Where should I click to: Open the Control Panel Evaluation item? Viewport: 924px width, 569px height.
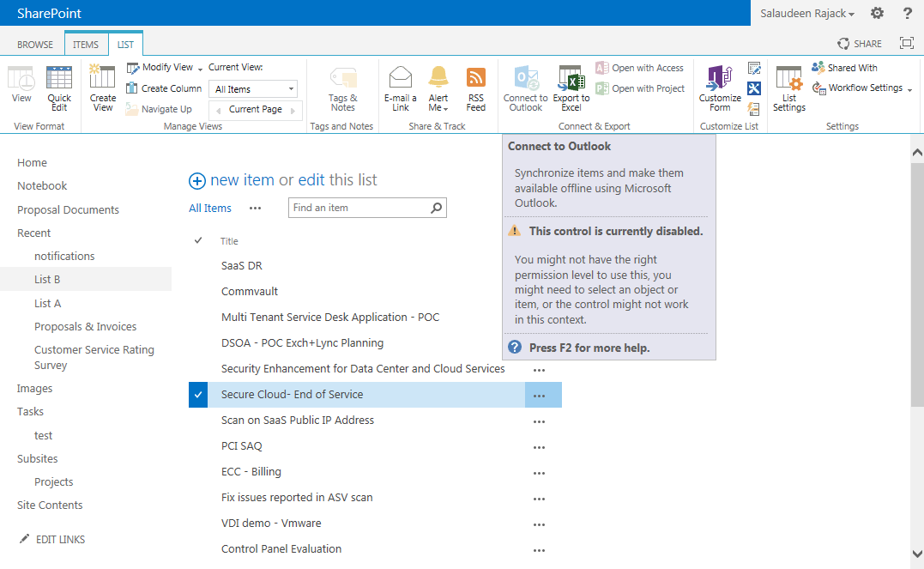pos(281,549)
